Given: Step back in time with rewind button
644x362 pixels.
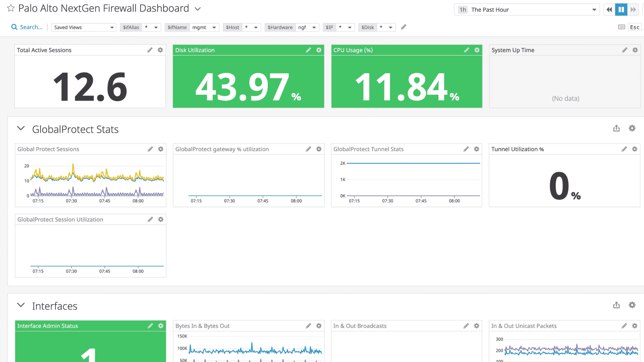Looking at the screenshot, I should [x=609, y=10].
